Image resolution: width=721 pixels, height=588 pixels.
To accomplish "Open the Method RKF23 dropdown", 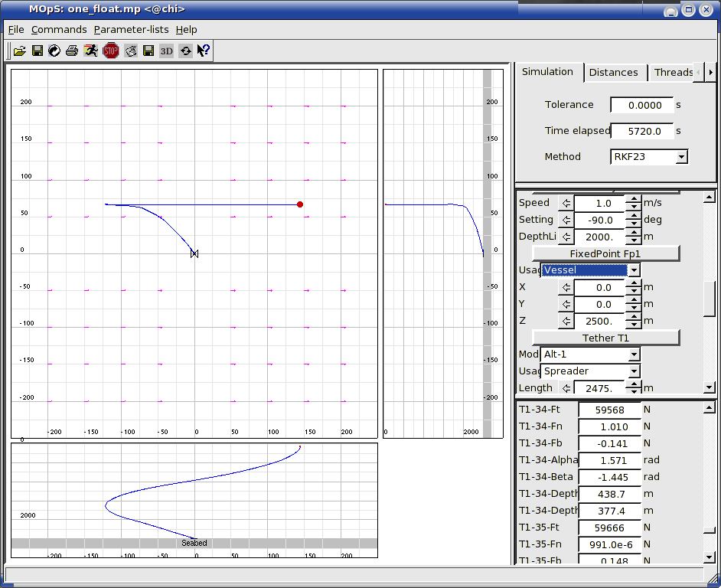I will 649,157.
